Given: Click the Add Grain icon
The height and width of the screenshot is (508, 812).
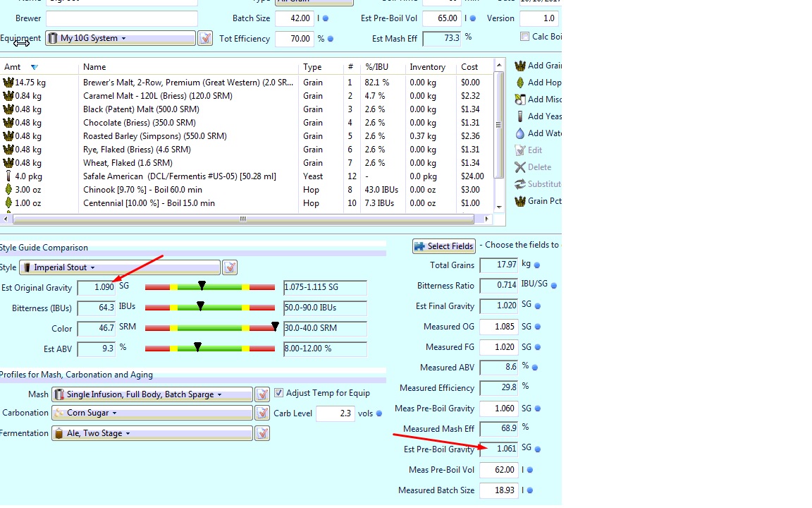Looking at the screenshot, I should [x=520, y=66].
